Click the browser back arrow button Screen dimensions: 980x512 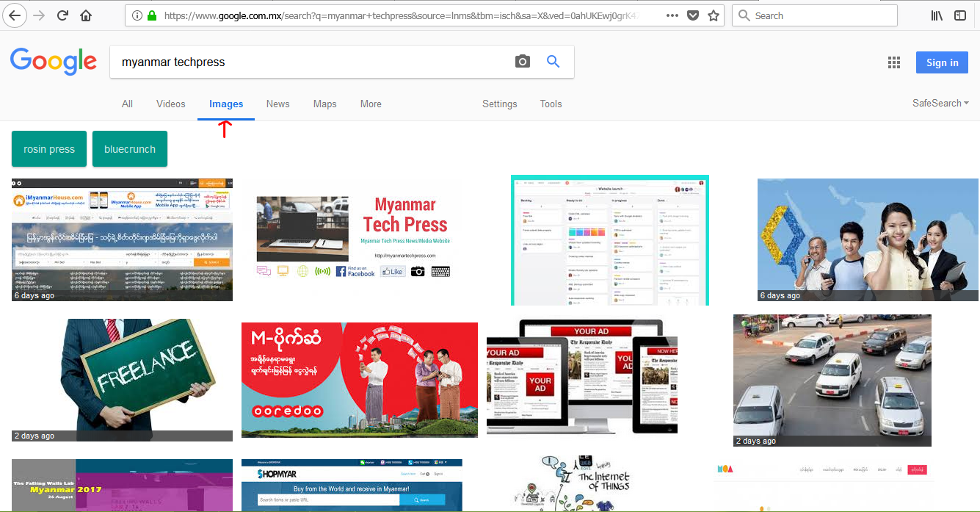click(15, 15)
